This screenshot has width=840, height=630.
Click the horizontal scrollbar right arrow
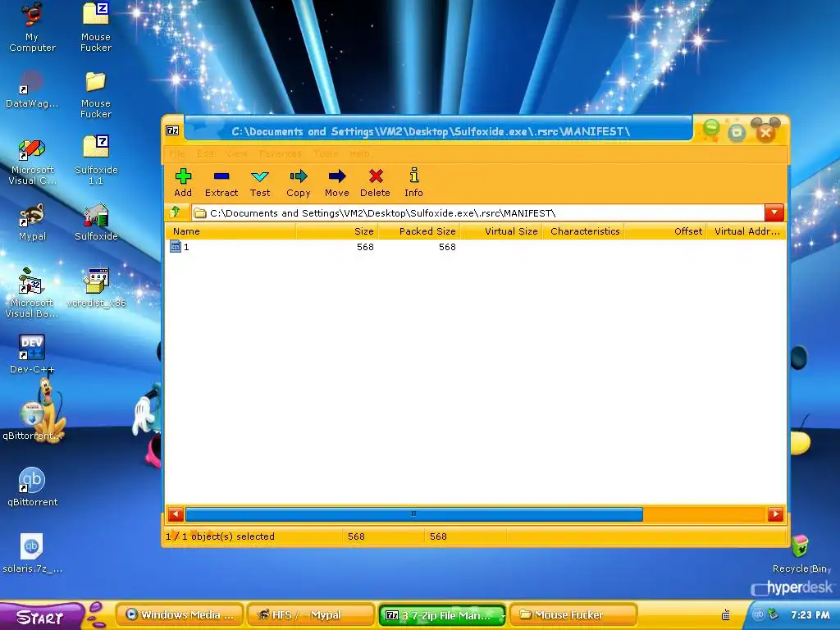(x=775, y=514)
